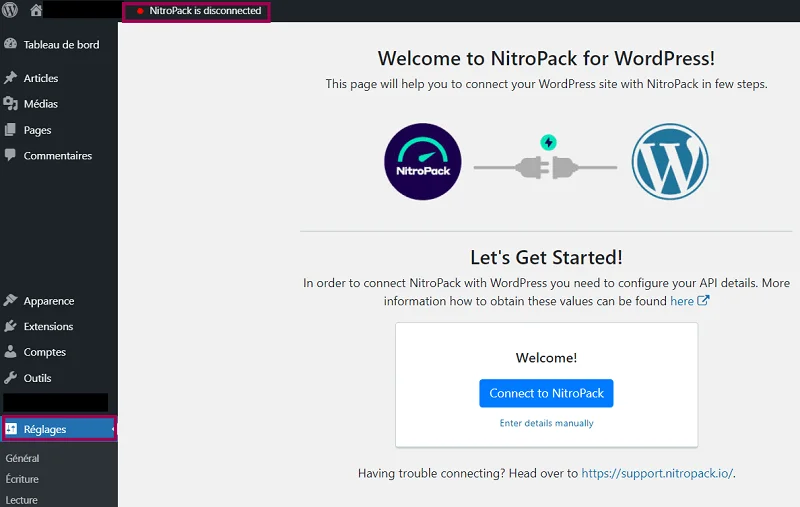Image resolution: width=800 pixels, height=507 pixels.
Task: Open Tableau de bord menu
Action: (x=59, y=45)
